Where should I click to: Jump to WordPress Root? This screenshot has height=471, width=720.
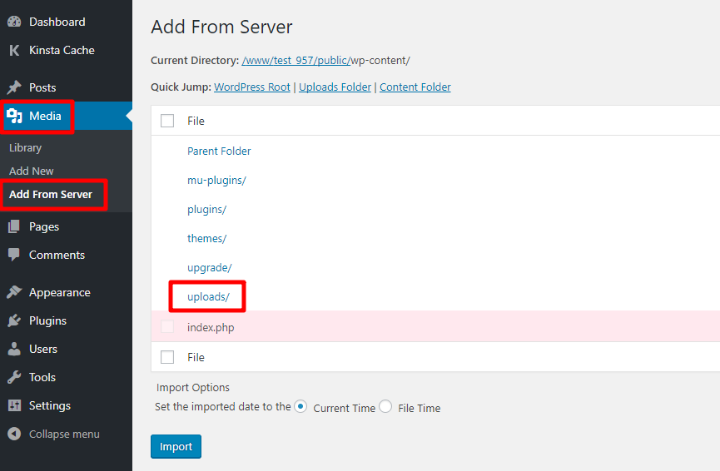pyautogui.click(x=252, y=87)
